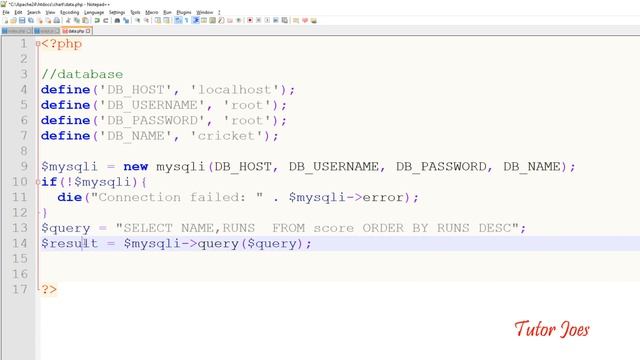Viewport: 640px width, 360px height.
Task: Click 'localhost' in the DB_HOST define line
Action: [x=235, y=90]
